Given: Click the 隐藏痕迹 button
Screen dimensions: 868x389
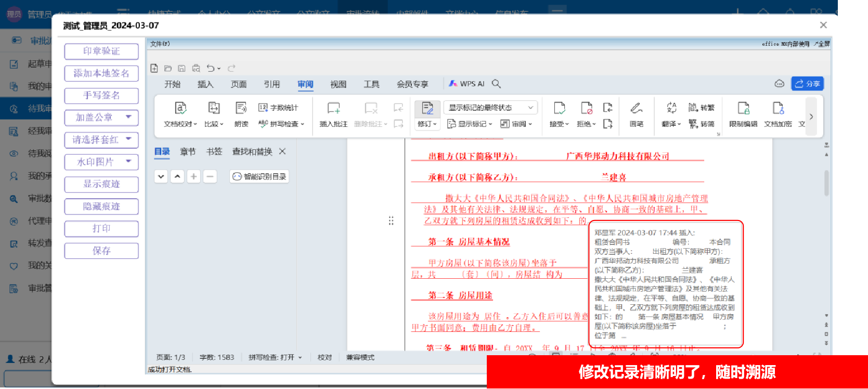Looking at the screenshot, I should coord(101,206).
